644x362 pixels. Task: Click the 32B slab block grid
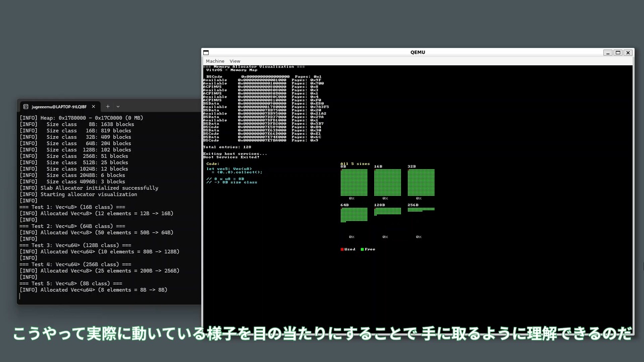(421, 183)
